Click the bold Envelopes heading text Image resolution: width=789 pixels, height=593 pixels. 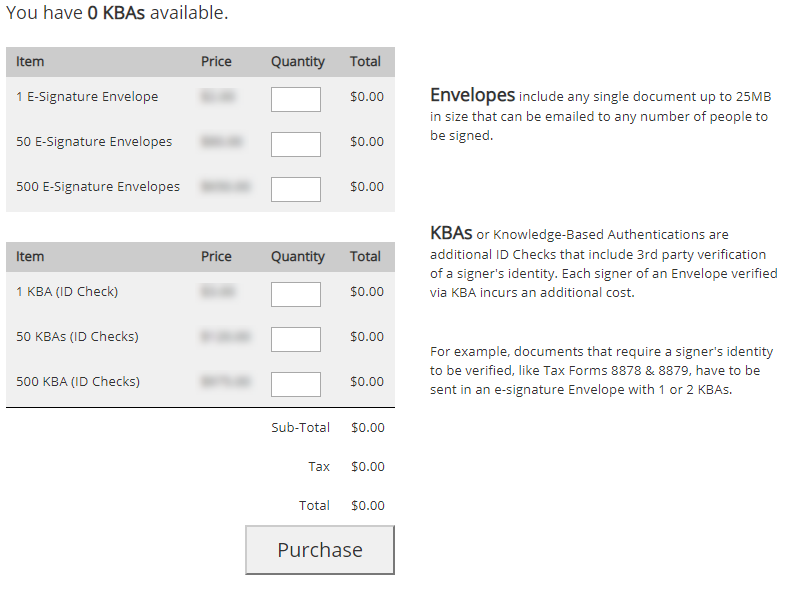coord(472,96)
